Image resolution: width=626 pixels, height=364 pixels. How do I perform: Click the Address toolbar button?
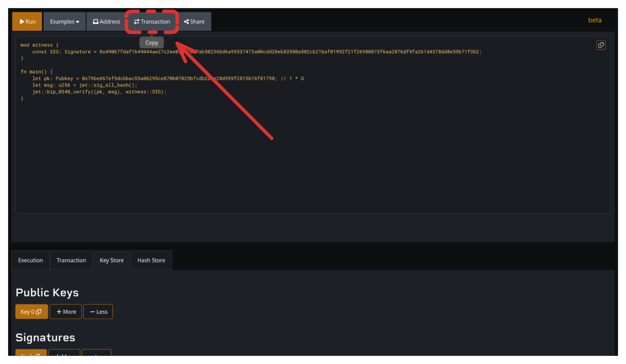[106, 22]
